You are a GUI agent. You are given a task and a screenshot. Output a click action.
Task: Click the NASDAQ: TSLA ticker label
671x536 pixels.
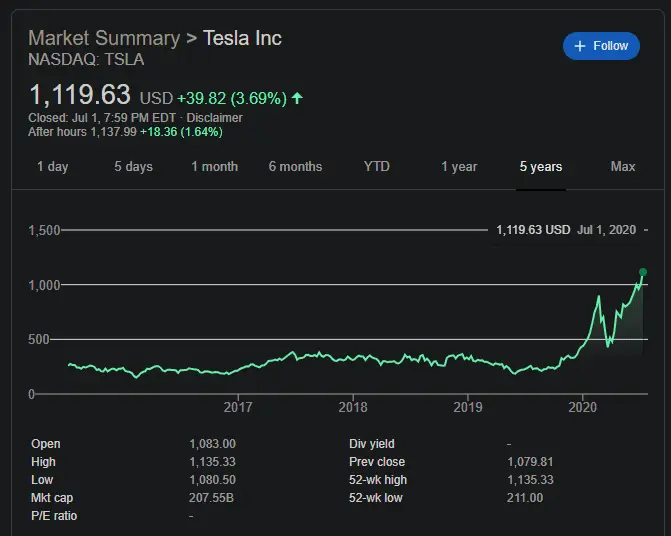pos(86,60)
